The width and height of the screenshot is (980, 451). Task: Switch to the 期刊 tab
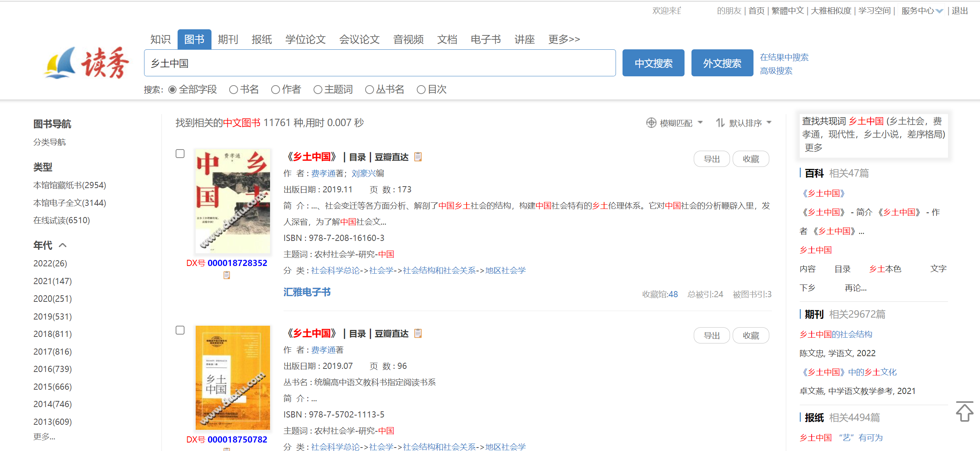tap(228, 39)
